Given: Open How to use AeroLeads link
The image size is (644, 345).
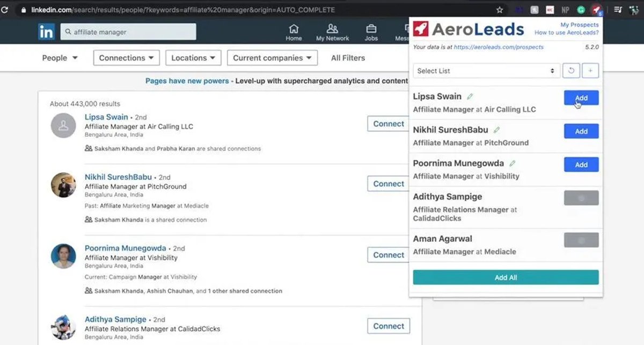Looking at the screenshot, I should click(567, 33).
